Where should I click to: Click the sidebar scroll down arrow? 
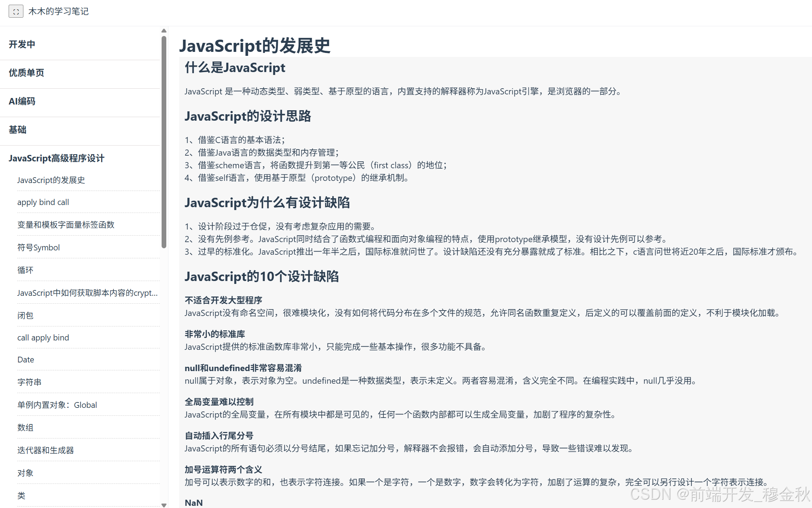164,505
